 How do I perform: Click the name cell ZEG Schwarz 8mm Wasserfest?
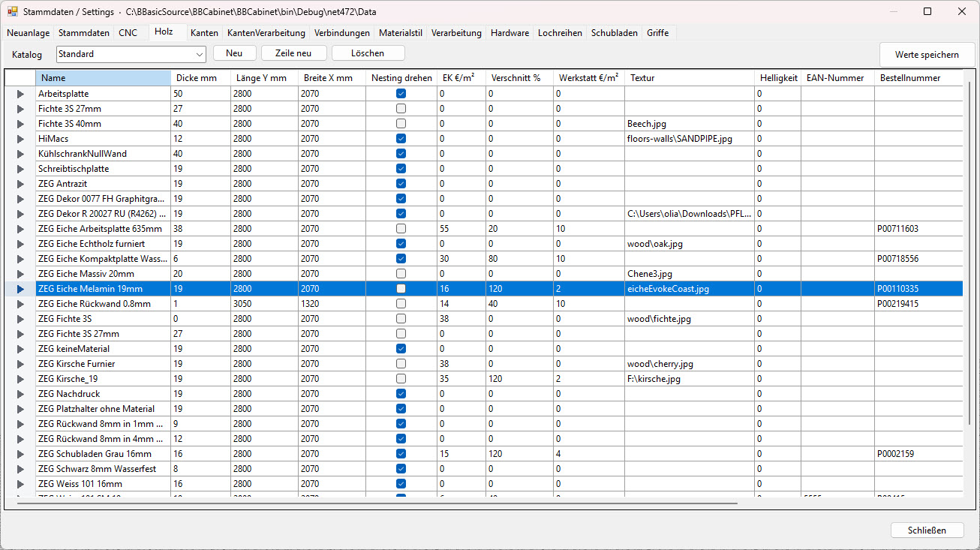[104, 469]
